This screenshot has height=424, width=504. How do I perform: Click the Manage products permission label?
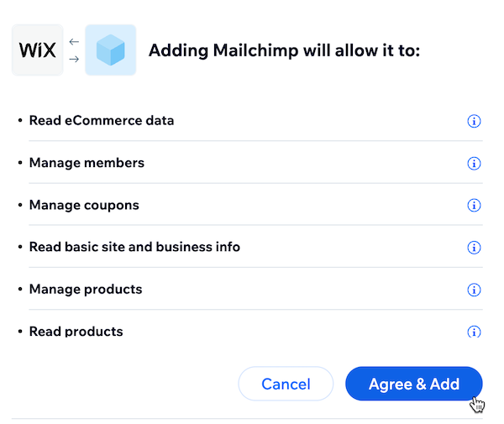(86, 289)
